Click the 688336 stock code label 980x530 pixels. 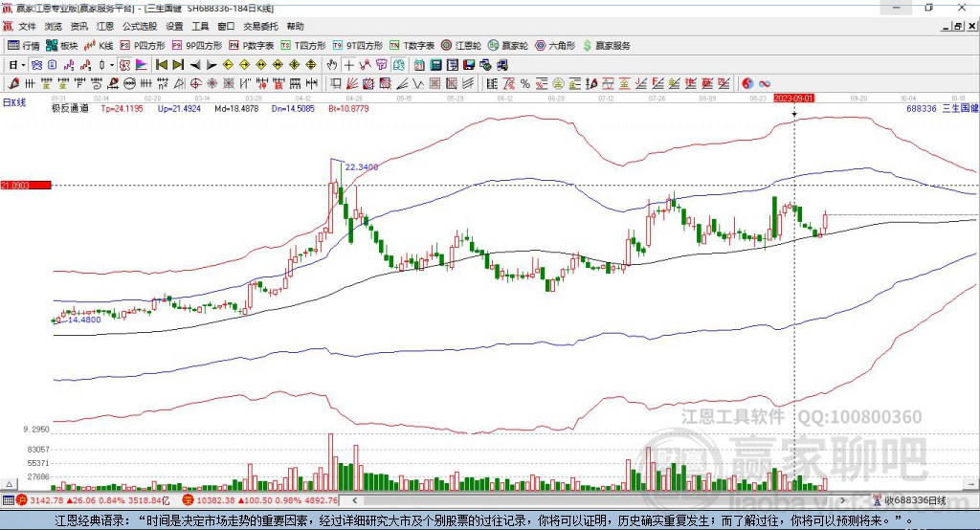(x=922, y=108)
